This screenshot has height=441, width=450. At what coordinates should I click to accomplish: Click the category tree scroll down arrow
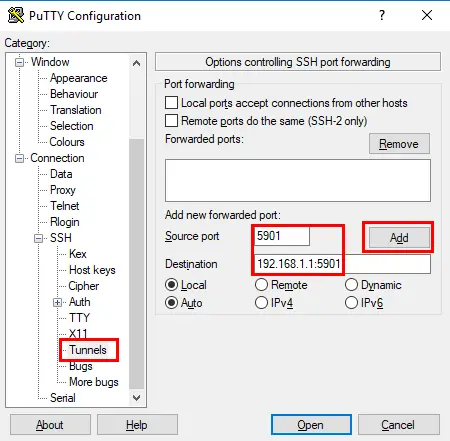136,398
